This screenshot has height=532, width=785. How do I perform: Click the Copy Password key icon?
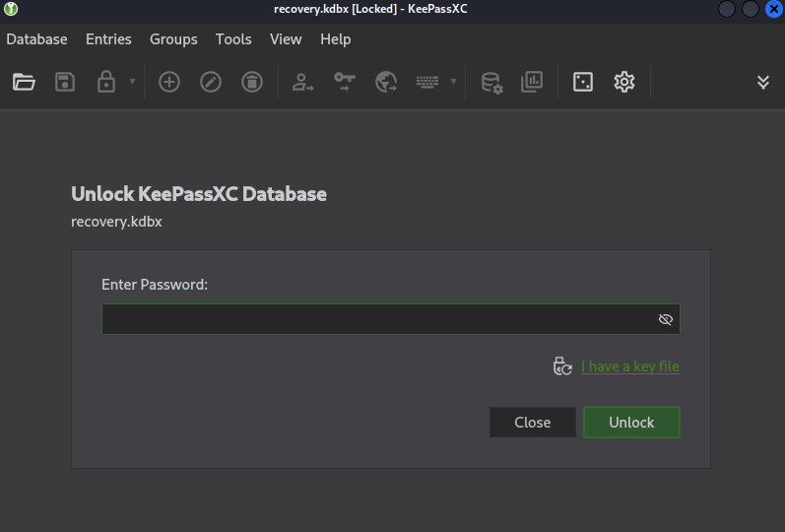tap(345, 82)
